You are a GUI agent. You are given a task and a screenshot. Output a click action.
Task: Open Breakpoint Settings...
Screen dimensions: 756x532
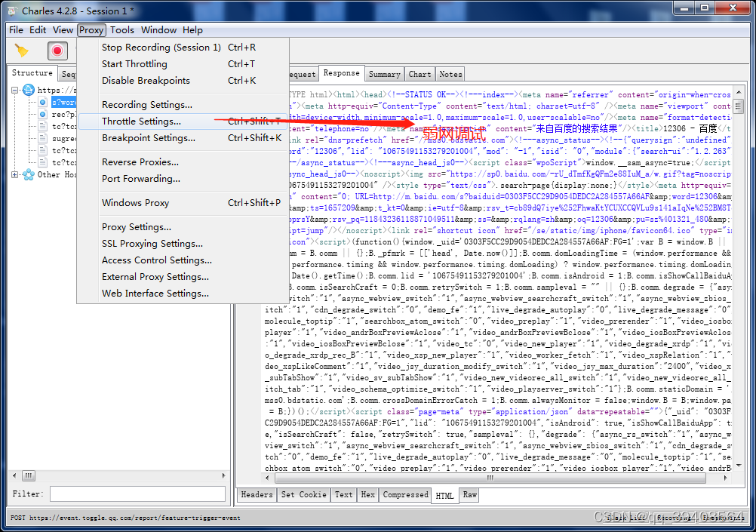pos(183,138)
